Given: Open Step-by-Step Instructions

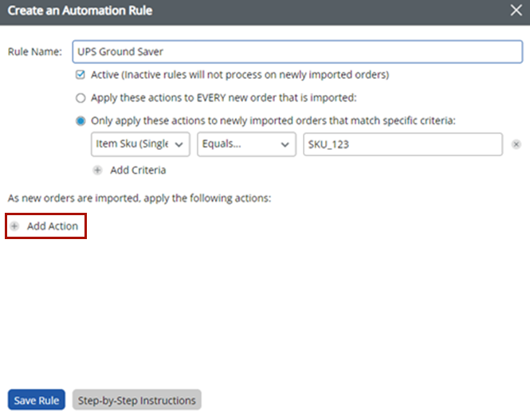Looking at the screenshot, I should point(136,400).
